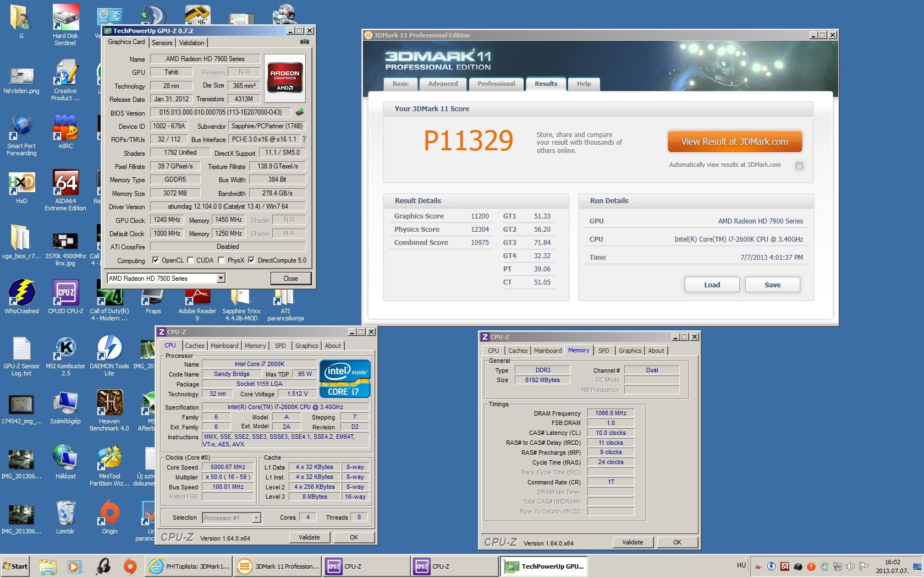
Task: Click the Windows Start button
Action: tap(15, 566)
